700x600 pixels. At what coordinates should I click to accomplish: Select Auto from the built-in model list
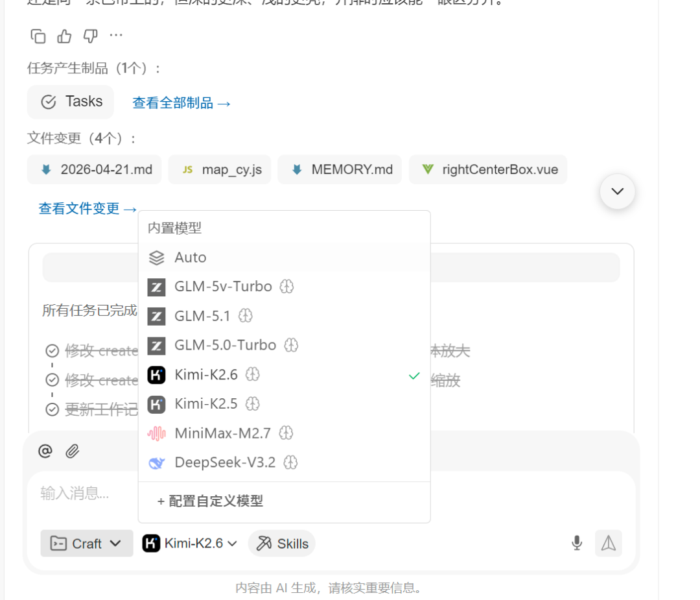tap(190, 258)
